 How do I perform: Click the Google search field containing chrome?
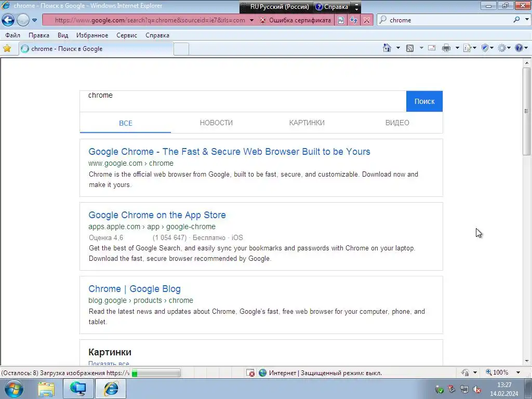pos(243,101)
